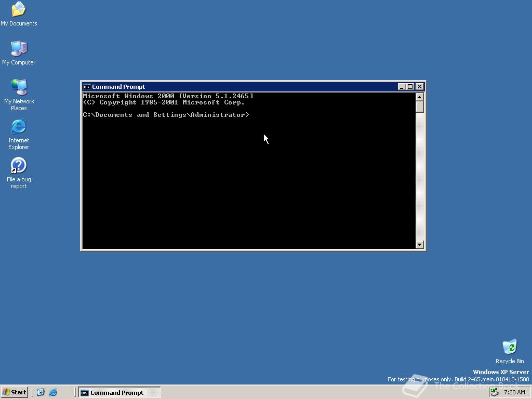This screenshot has height=399, width=532.
Task: Click the Command Prompt scrollbar thumb
Action: (420, 107)
